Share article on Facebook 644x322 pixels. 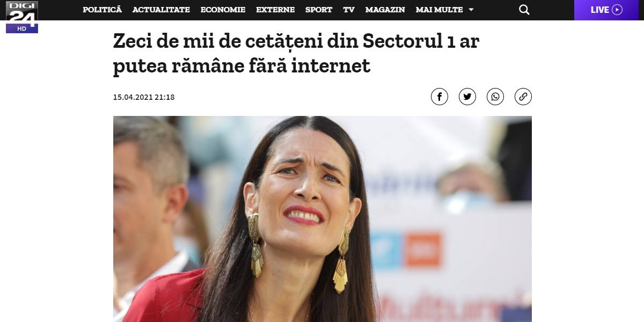pyautogui.click(x=440, y=97)
